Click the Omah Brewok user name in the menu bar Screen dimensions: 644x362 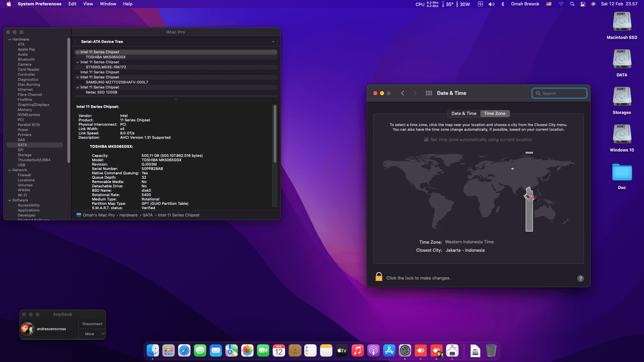coord(525,4)
